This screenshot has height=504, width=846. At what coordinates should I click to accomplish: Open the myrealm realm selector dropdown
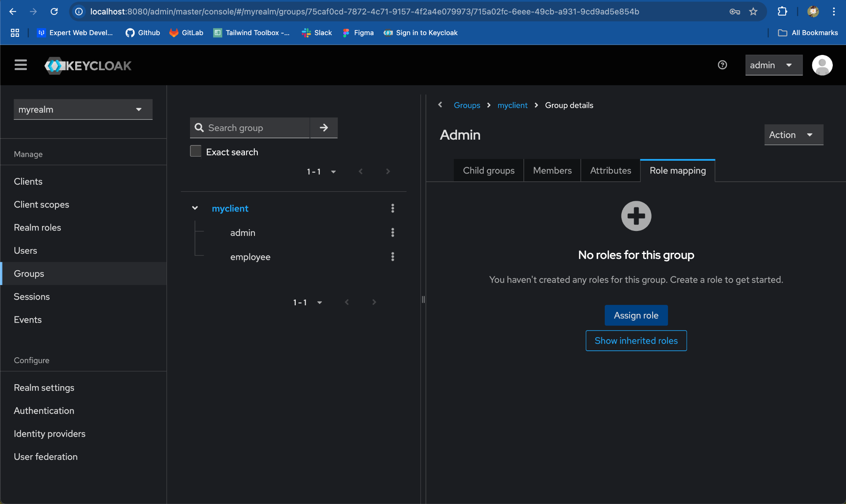83,109
